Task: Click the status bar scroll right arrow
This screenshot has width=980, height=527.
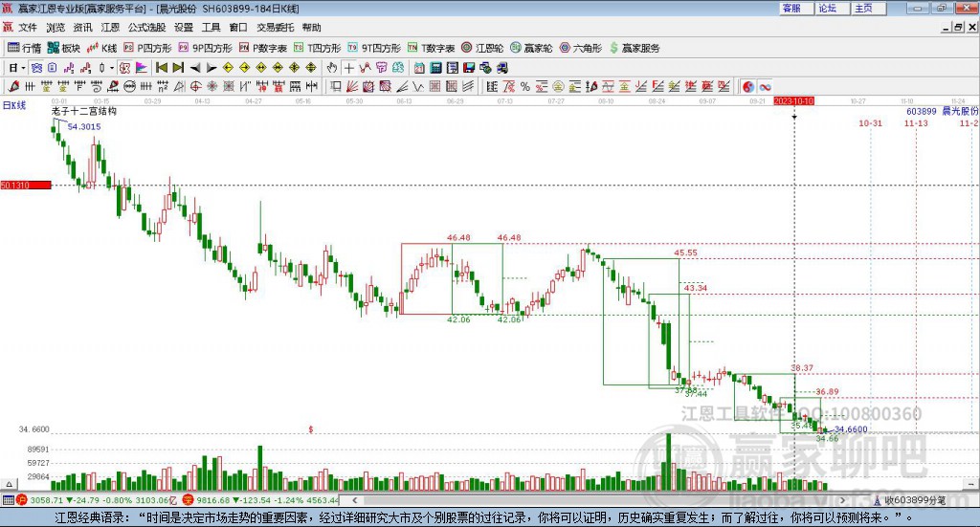Action: (842, 500)
